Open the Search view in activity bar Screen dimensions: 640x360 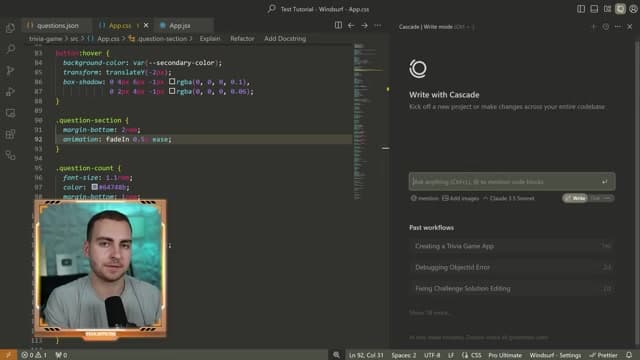[11, 49]
